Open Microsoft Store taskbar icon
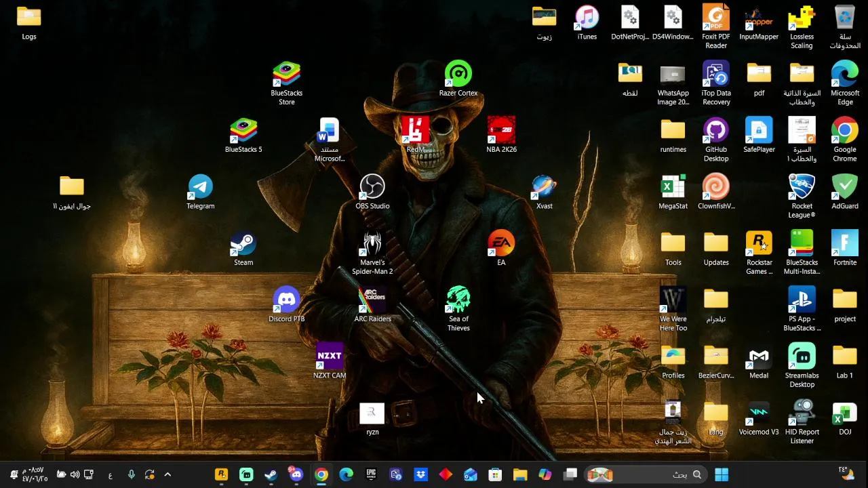Viewport: 868px width, 488px height. (495, 474)
